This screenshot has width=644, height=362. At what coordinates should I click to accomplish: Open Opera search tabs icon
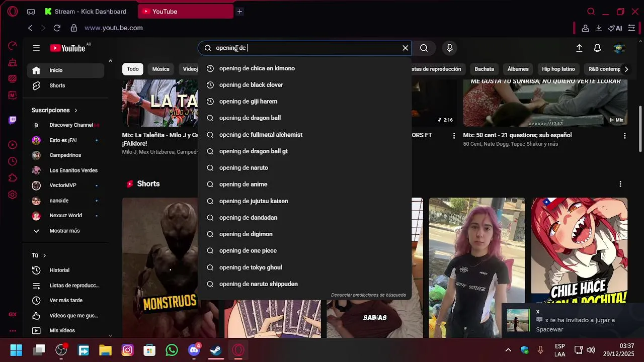pos(591,12)
